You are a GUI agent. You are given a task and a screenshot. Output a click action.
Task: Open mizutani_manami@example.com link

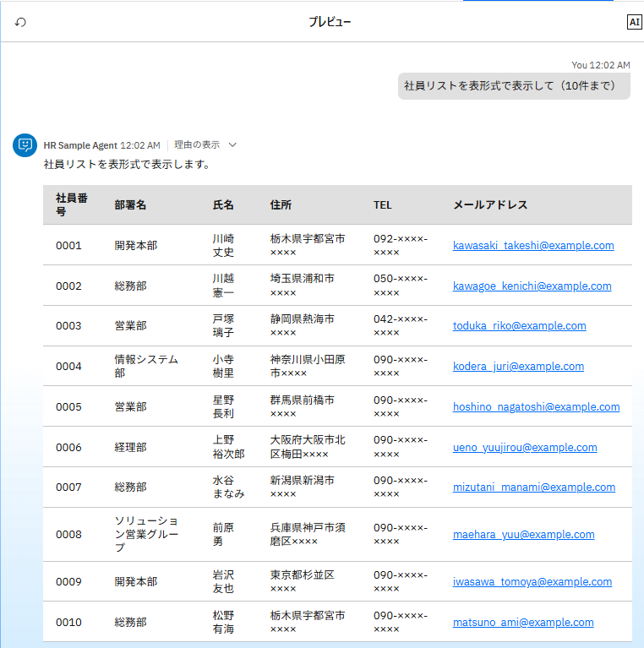(532, 487)
